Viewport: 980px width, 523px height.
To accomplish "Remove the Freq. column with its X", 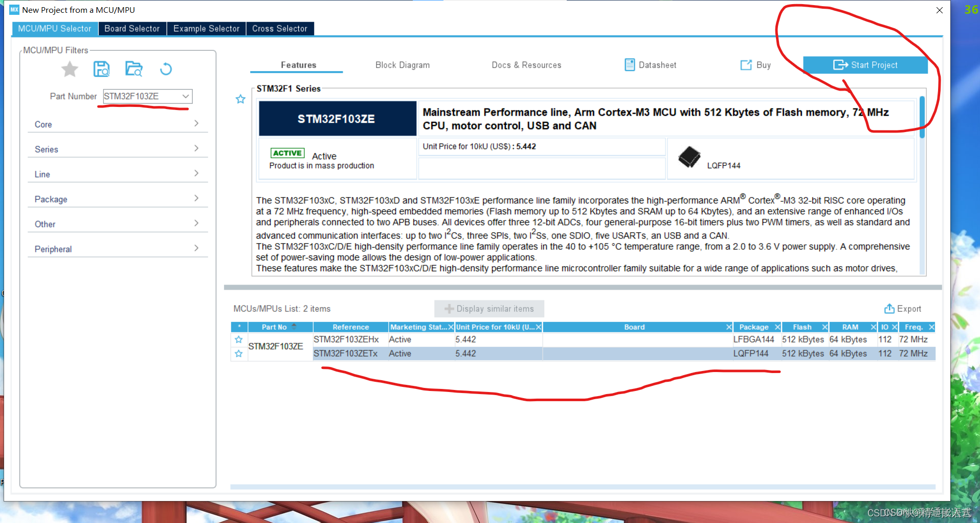I will (x=931, y=327).
